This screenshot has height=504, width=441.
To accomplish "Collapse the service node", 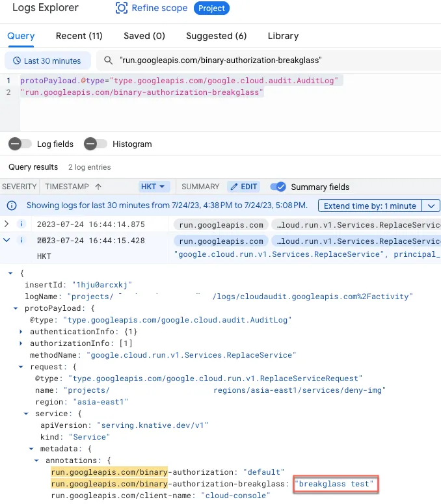I will pos(26,414).
